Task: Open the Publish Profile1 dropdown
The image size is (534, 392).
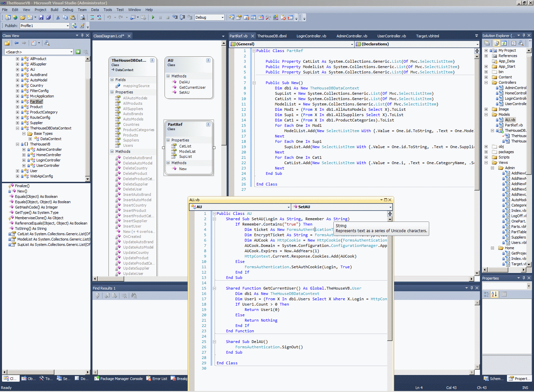Action: [67, 26]
